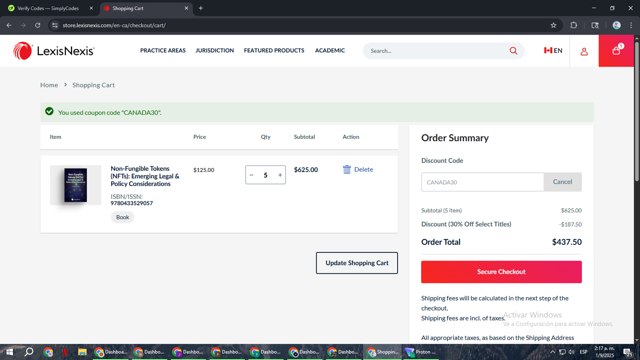Open a new browser tab
This screenshot has height=360, width=640.
(200, 8)
